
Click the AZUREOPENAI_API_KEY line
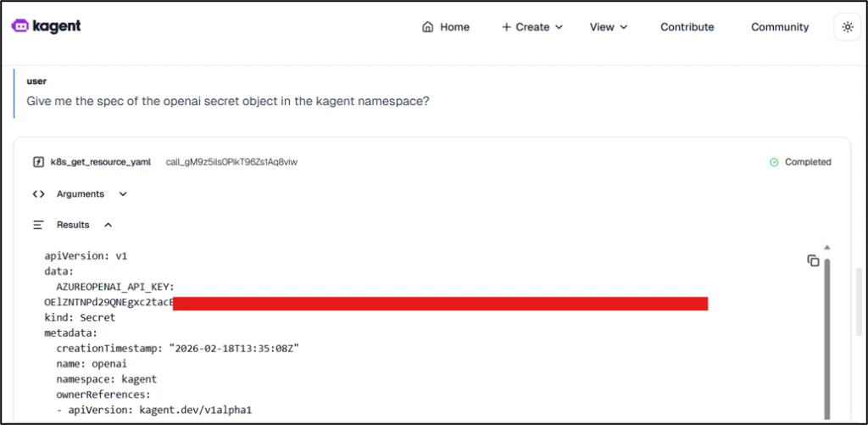[115, 287]
